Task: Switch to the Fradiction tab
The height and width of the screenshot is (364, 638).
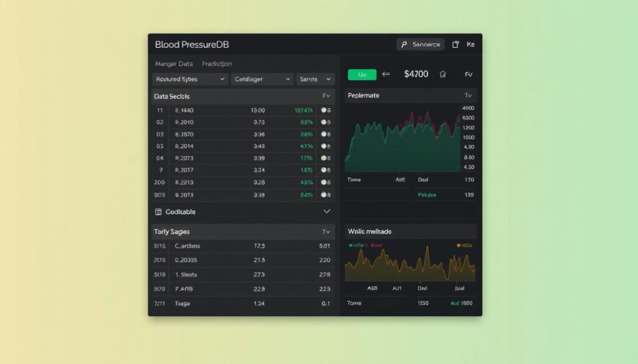Action: pyautogui.click(x=217, y=63)
